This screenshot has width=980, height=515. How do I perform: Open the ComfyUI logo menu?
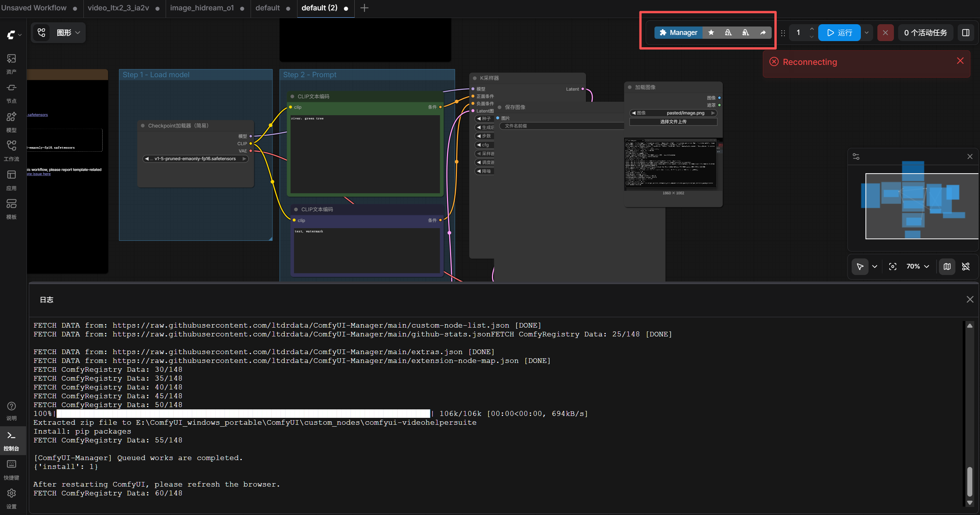(x=14, y=35)
